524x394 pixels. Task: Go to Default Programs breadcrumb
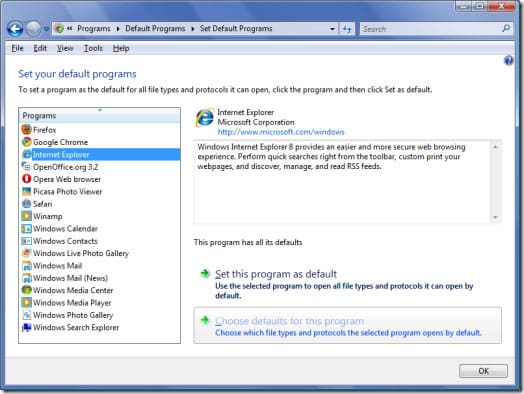tap(155, 29)
